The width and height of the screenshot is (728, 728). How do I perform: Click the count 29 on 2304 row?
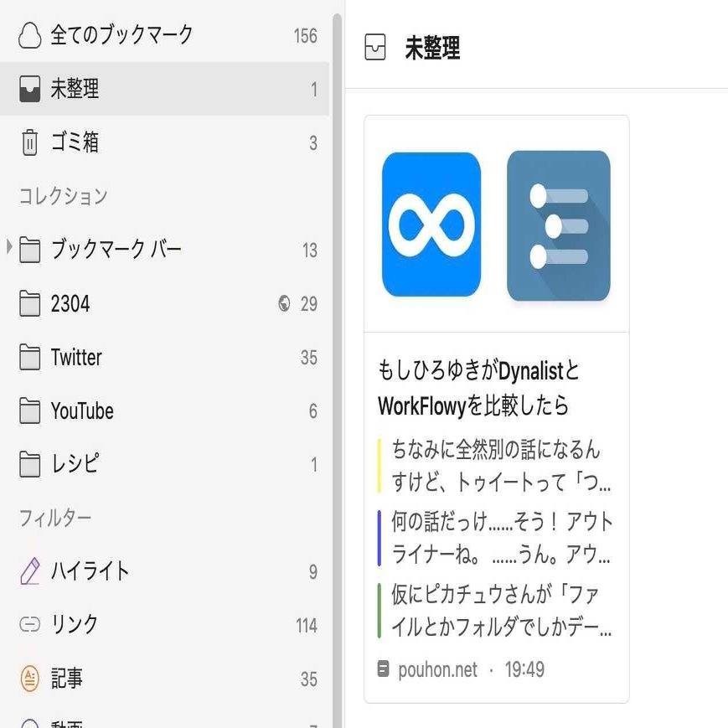coord(309,303)
